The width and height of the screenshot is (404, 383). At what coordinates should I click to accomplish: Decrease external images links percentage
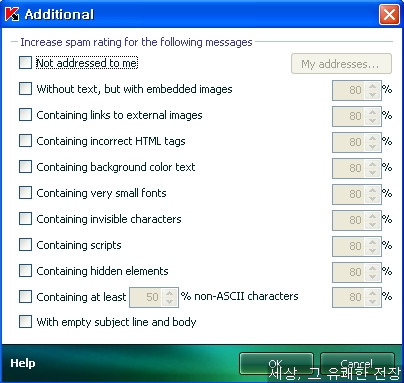[372, 120]
